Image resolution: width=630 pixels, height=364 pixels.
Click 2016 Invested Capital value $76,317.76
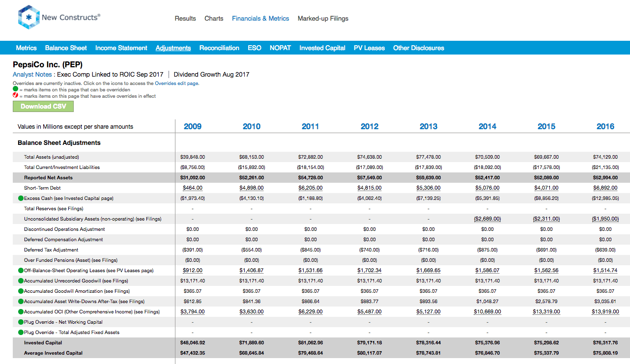coord(605,343)
